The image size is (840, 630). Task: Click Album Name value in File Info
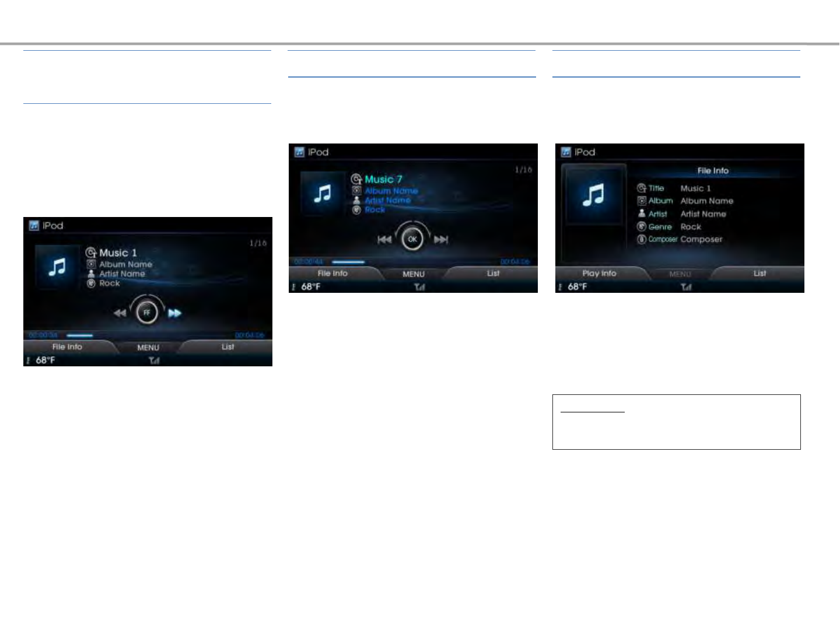point(707,201)
